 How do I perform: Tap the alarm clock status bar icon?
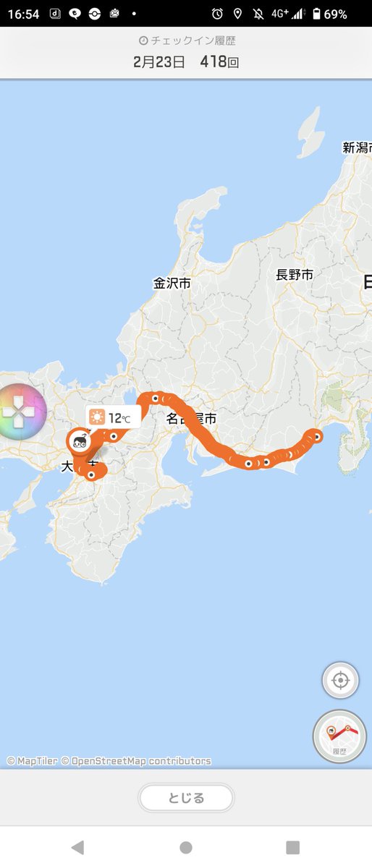217,14
